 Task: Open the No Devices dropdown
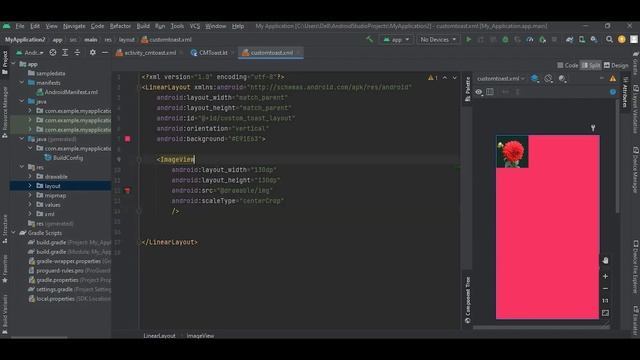pos(438,40)
